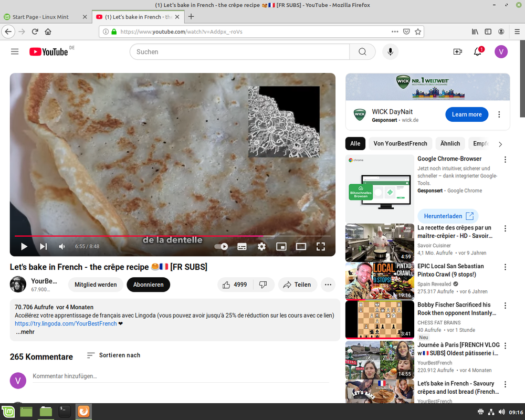525x420 pixels.
Task: Open options for La recette des crêpes video
Action: 505,228
